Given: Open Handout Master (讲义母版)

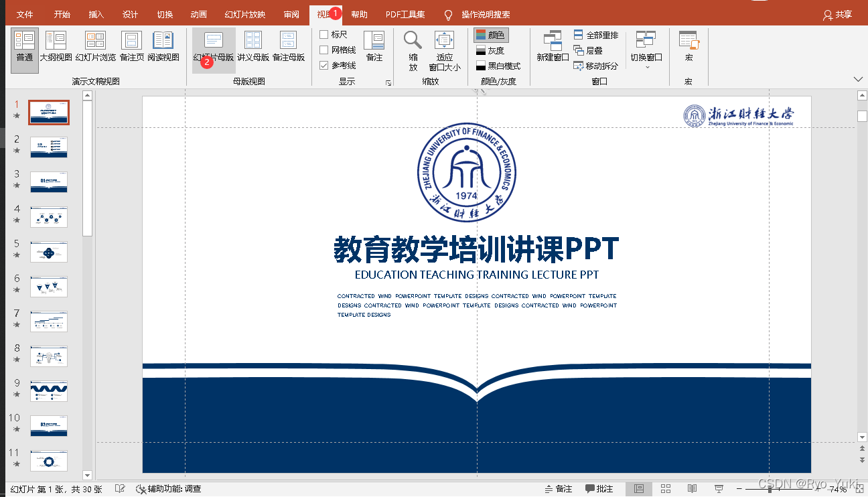Looking at the screenshot, I should (253, 47).
